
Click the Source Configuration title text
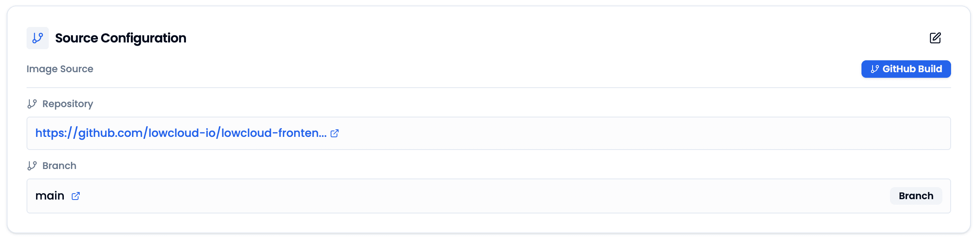point(121,38)
